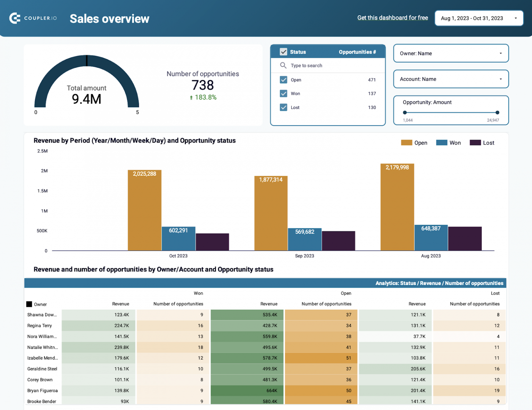This screenshot has height=410, width=532.
Task: Click the magnifying glass search icon in Status filter
Action: (283, 65)
